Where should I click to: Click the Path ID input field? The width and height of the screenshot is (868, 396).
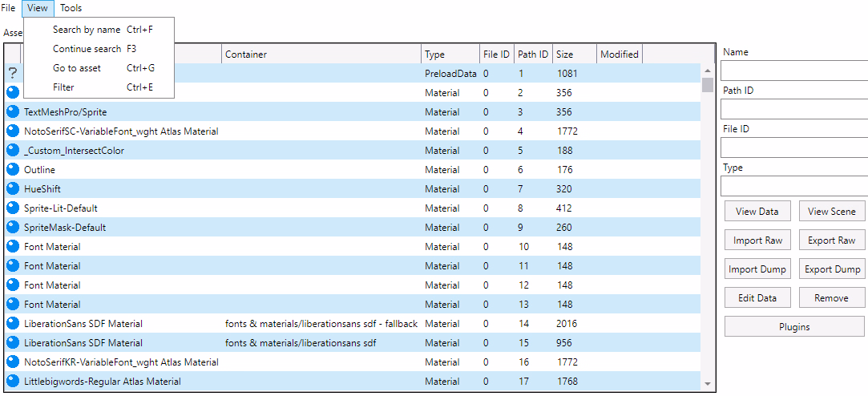pyautogui.click(x=793, y=109)
